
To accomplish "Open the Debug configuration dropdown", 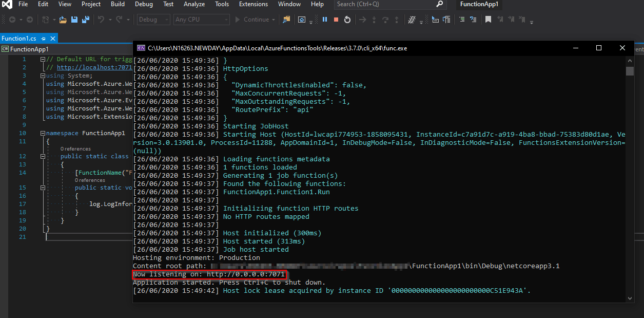I will pos(154,20).
